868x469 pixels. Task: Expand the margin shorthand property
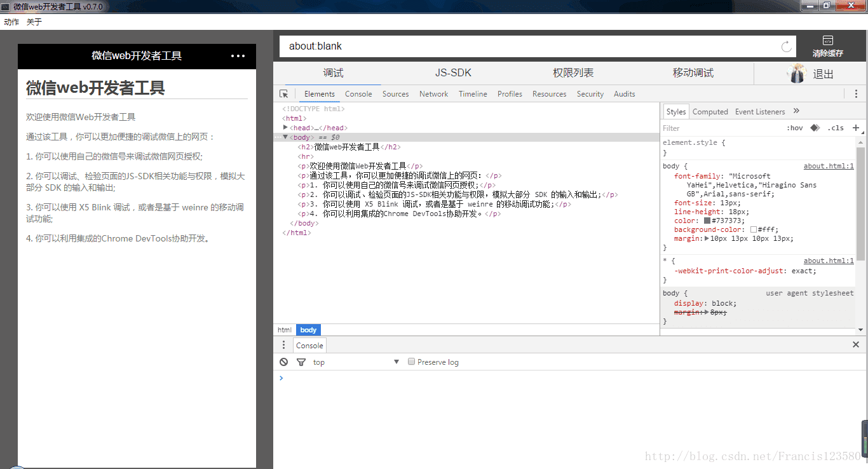708,238
